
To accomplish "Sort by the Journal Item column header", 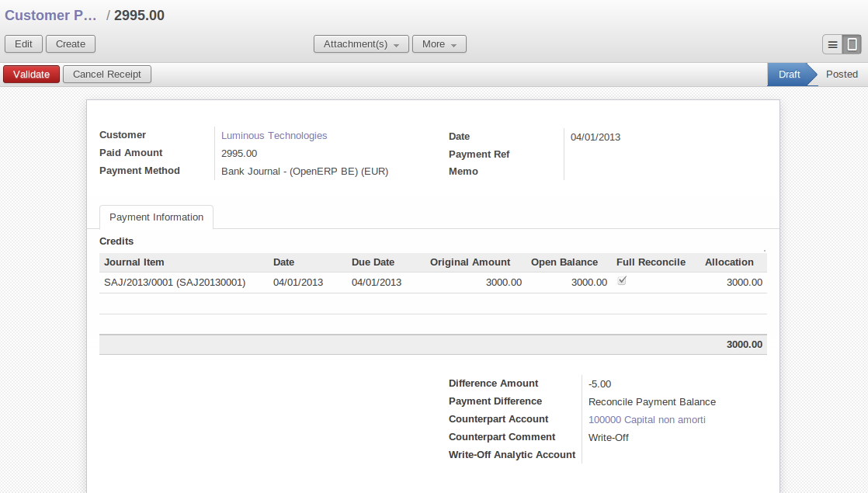I will [x=134, y=262].
